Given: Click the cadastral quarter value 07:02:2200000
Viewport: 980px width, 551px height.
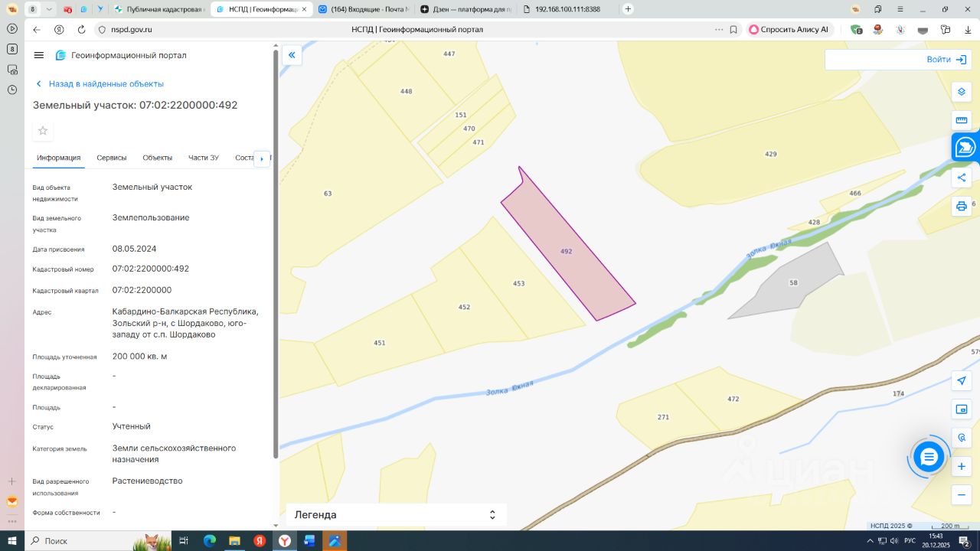Looking at the screenshot, I should click(142, 291).
